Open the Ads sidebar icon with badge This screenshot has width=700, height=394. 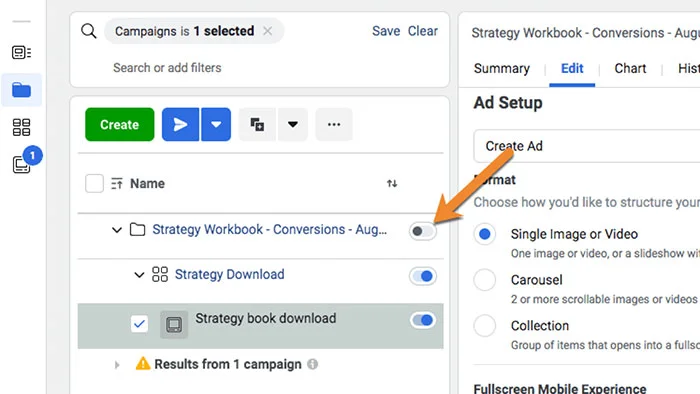[x=21, y=165]
